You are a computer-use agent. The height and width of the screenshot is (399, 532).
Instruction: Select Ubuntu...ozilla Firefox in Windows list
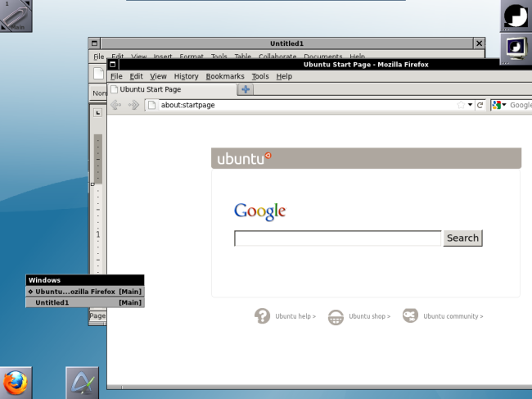85,292
